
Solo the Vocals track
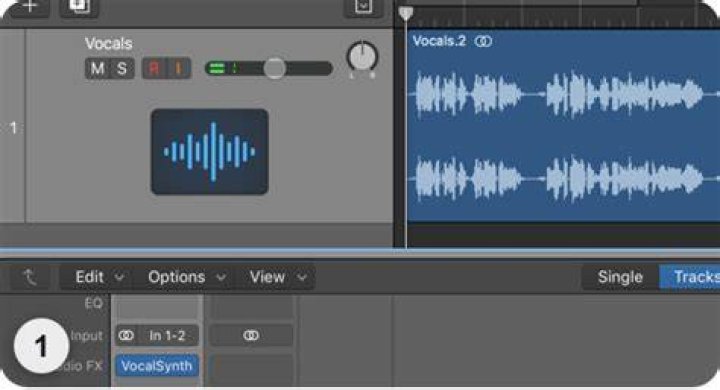click(122, 68)
